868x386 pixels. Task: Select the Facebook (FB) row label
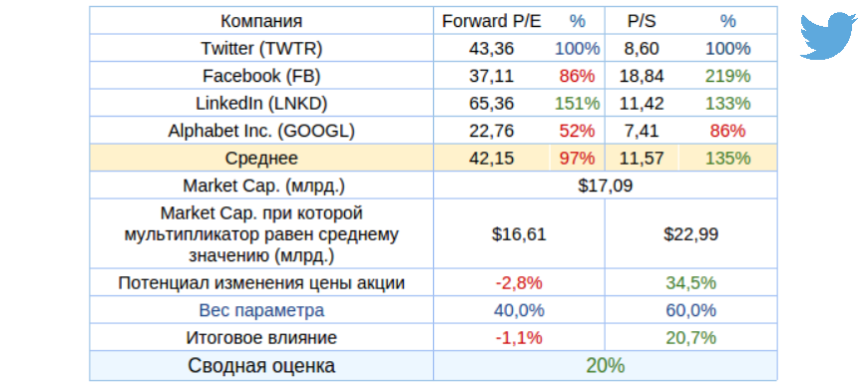pos(261,76)
